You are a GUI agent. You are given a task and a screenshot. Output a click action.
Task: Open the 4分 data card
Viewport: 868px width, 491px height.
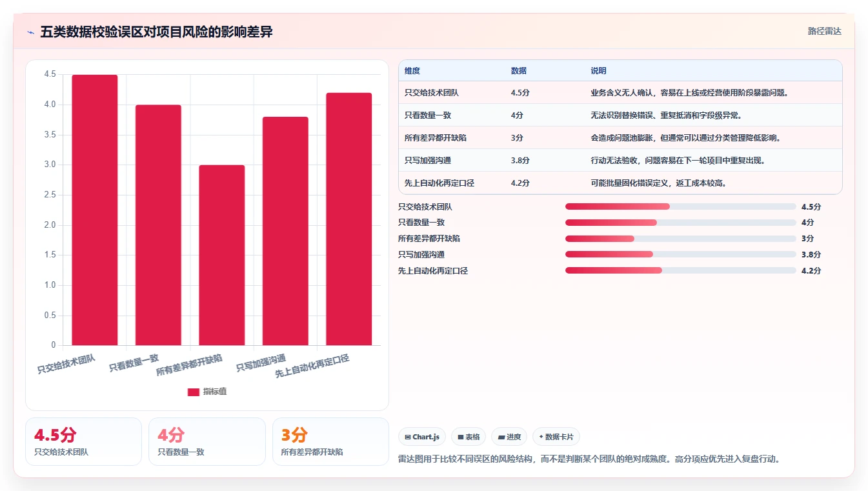pos(207,441)
